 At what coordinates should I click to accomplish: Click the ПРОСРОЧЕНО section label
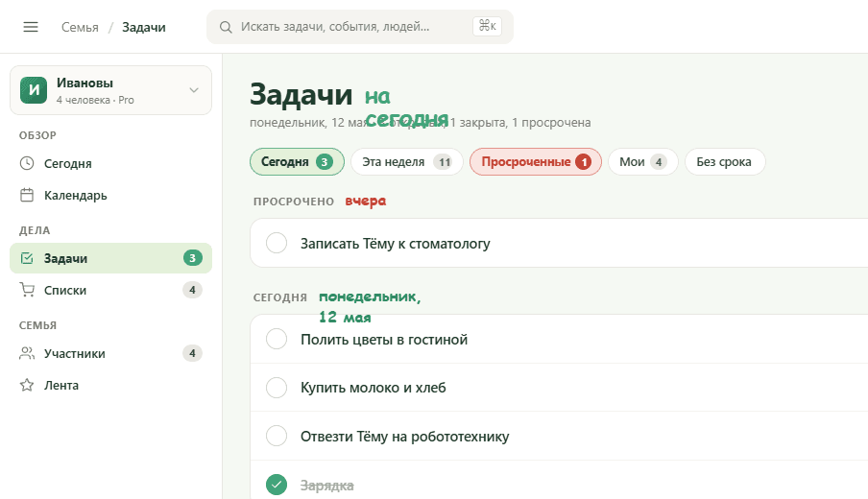click(294, 202)
